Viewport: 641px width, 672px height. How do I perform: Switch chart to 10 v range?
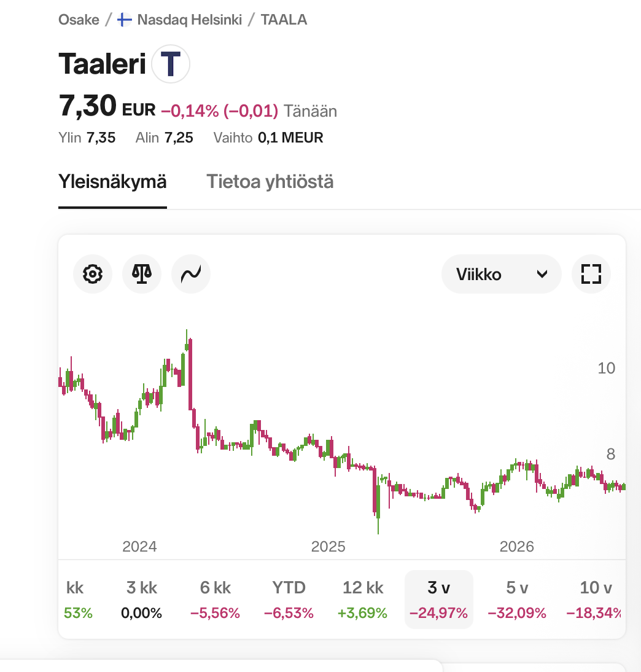point(595,600)
